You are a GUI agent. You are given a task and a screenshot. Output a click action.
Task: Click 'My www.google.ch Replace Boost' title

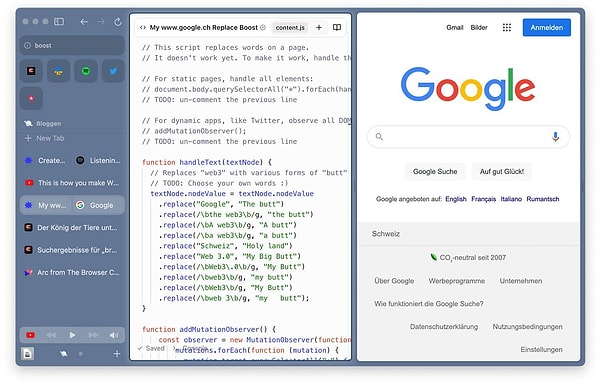(x=204, y=28)
